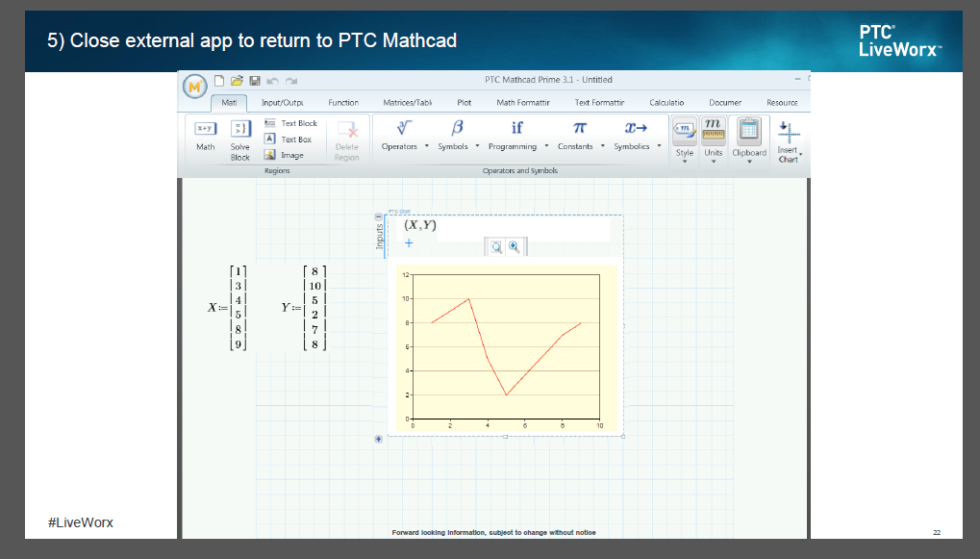Click the PTC Mathcad Prime 3.1 title text
Image resolution: width=980 pixels, height=559 pixels.
click(x=548, y=80)
